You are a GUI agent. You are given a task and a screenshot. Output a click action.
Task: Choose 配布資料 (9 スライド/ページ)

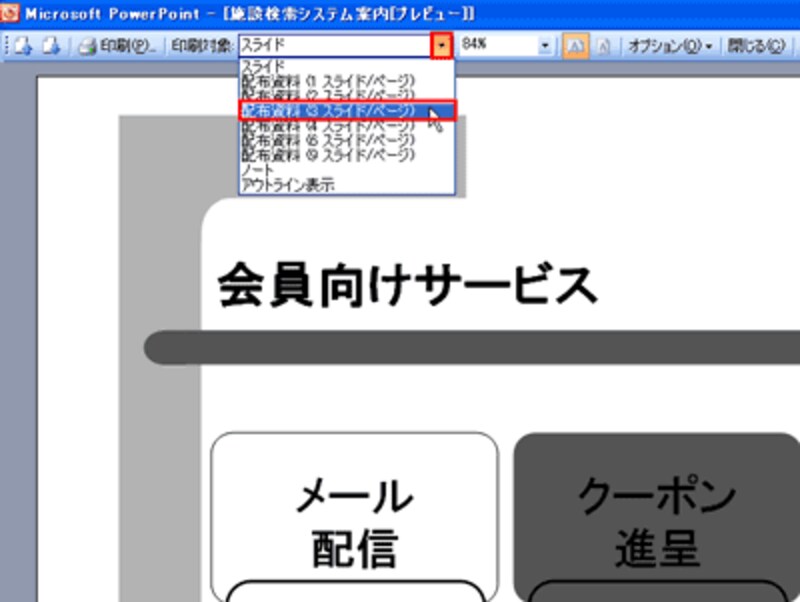point(346,155)
